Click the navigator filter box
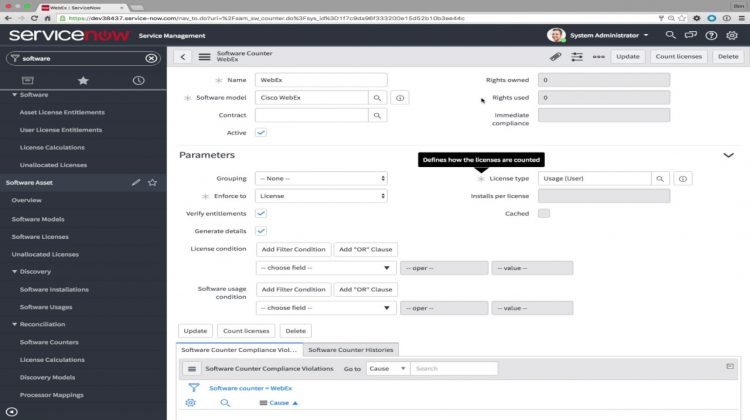This screenshot has width=750, height=420. click(83, 58)
